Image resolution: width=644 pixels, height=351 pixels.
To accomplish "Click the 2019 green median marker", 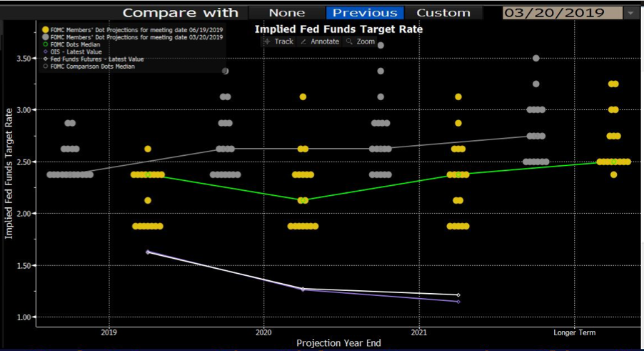I will pyautogui.click(x=148, y=174).
